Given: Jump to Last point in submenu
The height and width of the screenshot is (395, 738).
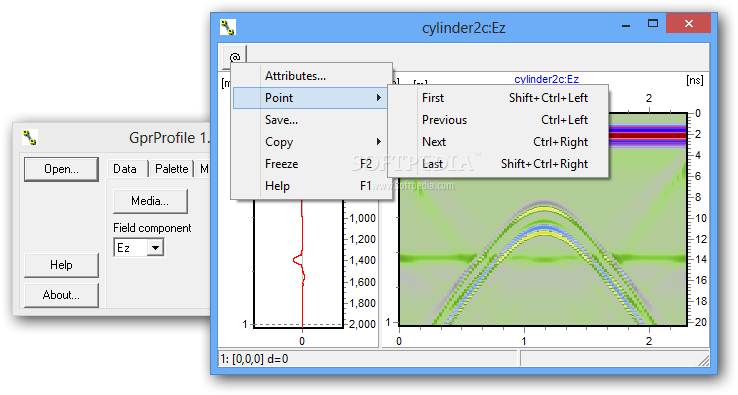Looking at the screenshot, I should tap(498, 164).
